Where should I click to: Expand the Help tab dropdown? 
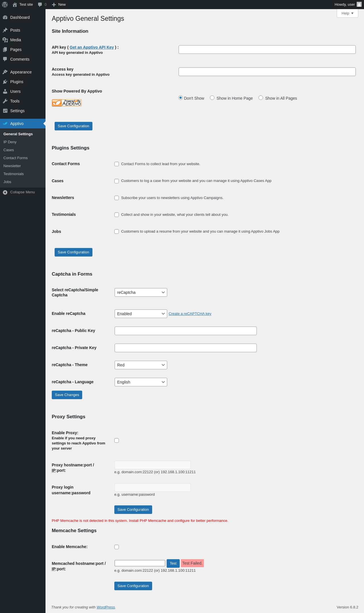(348, 13)
